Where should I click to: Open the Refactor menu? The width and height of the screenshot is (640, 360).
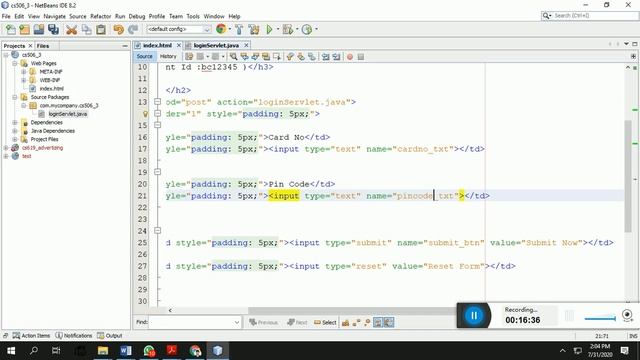100,16
